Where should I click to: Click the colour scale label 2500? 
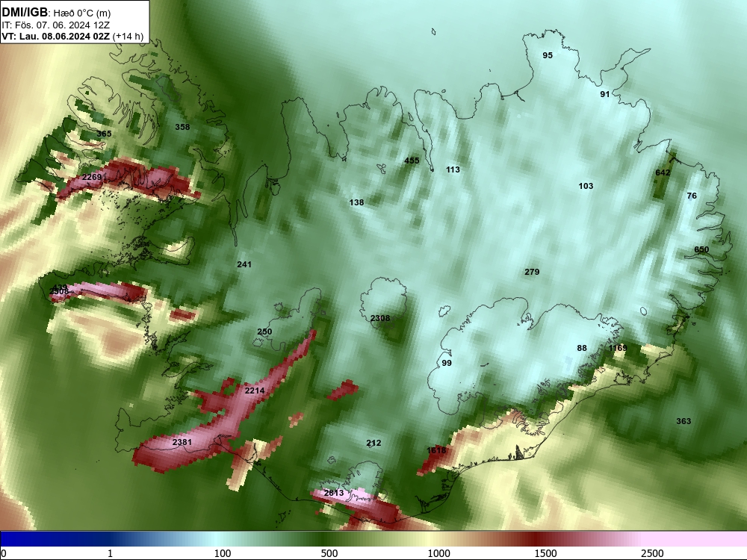click(651, 553)
